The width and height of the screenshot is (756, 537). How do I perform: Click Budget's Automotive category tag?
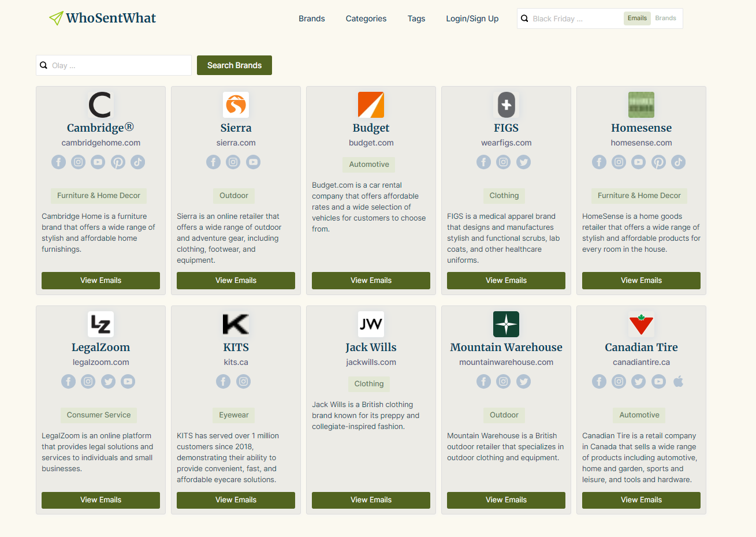click(369, 165)
